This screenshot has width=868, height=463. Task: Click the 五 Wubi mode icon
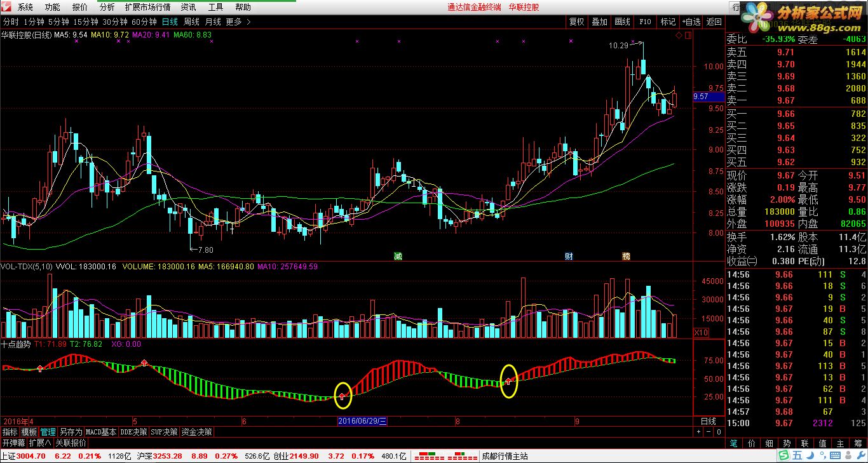coord(796,456)
